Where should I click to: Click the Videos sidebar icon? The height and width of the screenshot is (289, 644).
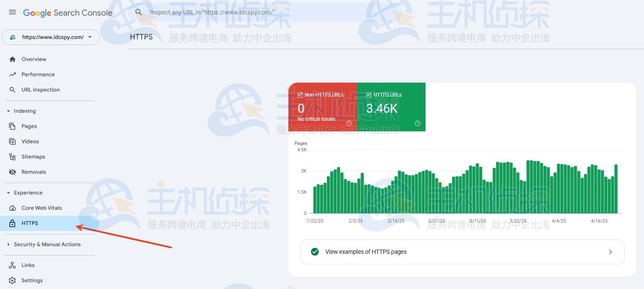pyautogui.click(x=13, y=141)
